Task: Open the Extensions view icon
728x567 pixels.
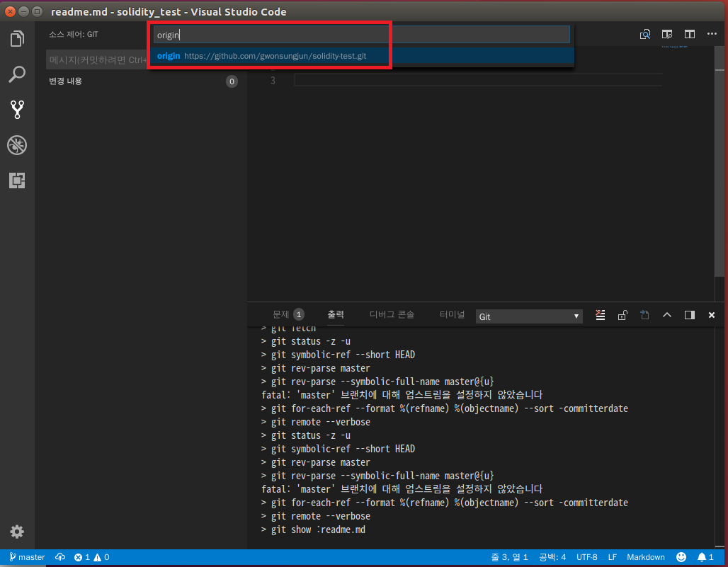Action: [17, 181]
